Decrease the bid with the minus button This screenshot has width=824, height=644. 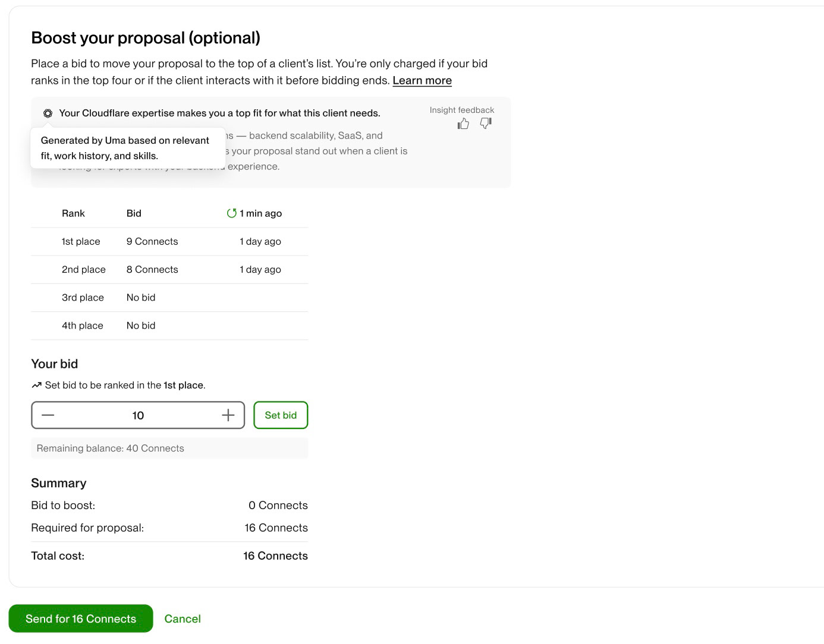click(48, 415)
